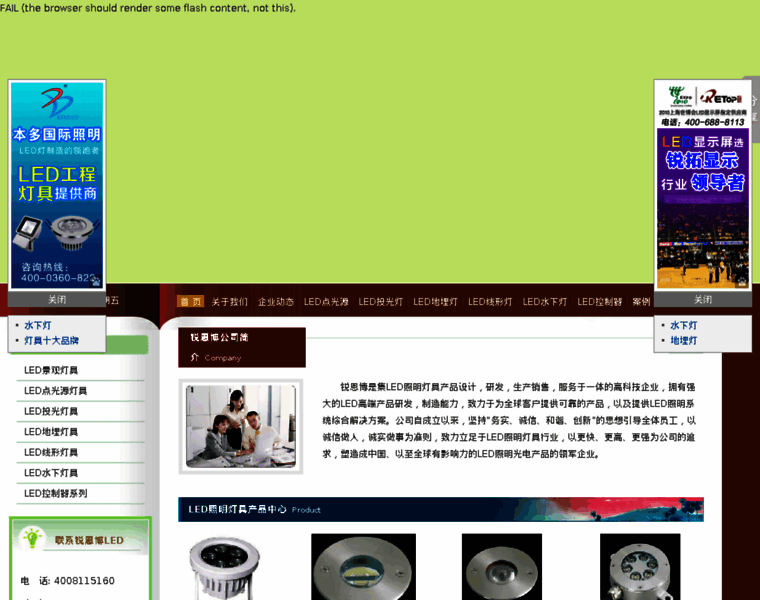
Task: Open 企业动态 in the navigation bar
Action: (x=276, y=301)
